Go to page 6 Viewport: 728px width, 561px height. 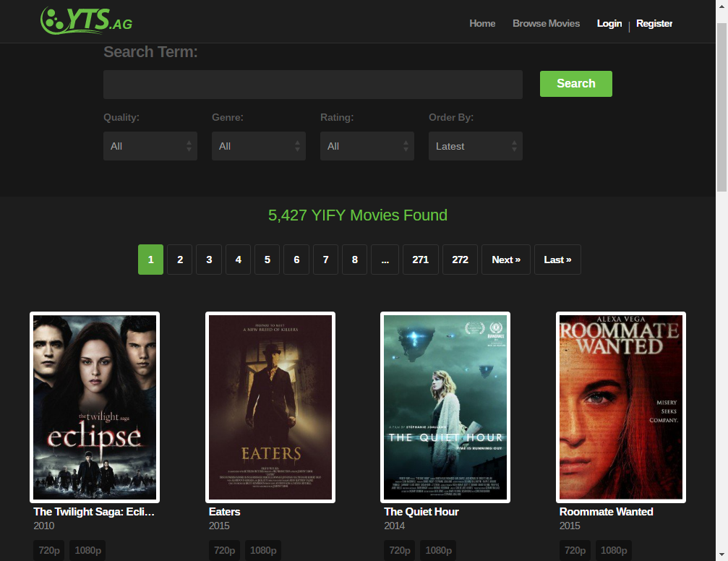click(296, 260)
